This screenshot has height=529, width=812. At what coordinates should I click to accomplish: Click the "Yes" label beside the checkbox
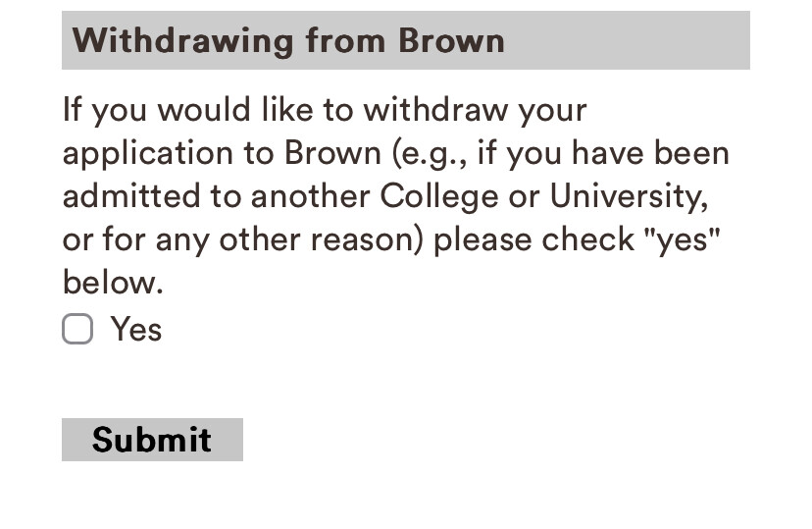136,330
